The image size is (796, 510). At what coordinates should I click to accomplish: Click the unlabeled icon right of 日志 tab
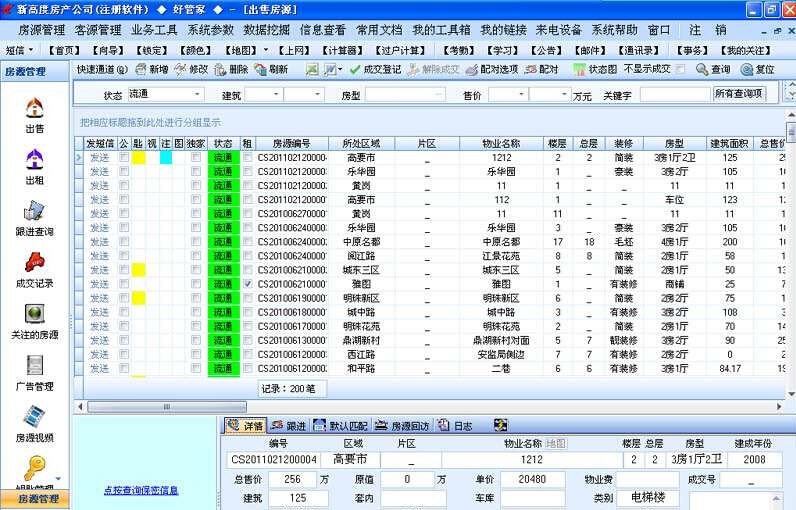(x=501, y=425)
